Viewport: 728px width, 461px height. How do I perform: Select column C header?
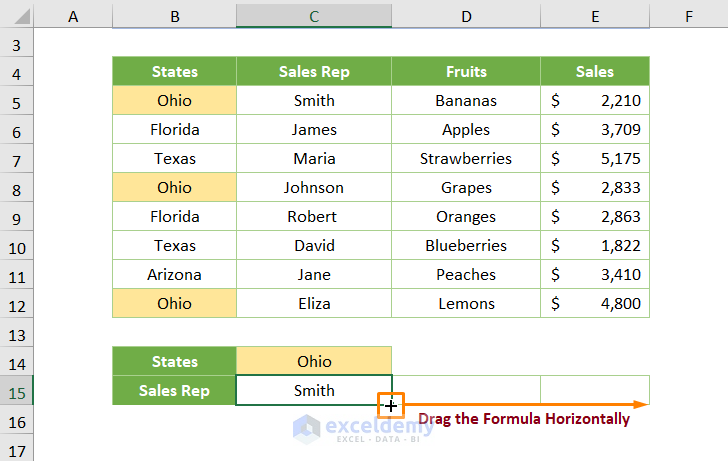click(314, 15)
